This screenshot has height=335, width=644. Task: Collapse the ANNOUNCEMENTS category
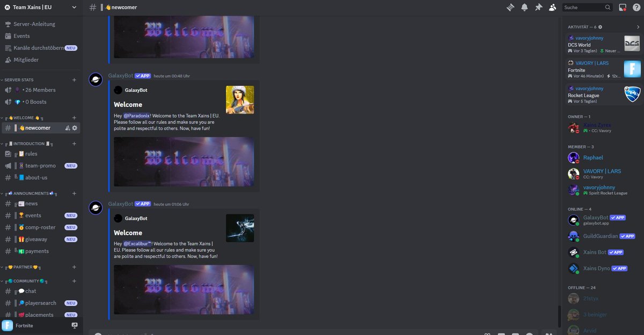pyautogui.click(x=32, y=193)
